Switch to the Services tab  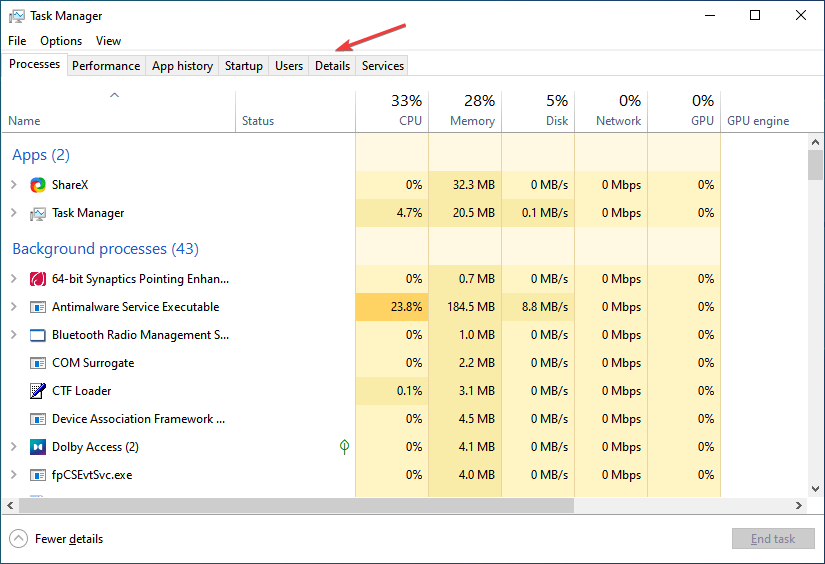(383, 66)
